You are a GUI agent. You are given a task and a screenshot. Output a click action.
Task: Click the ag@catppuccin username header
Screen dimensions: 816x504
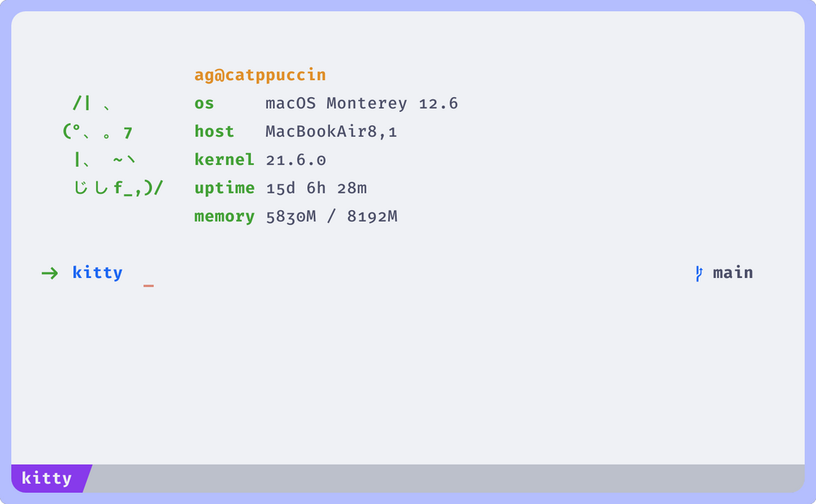coord(260,76)
